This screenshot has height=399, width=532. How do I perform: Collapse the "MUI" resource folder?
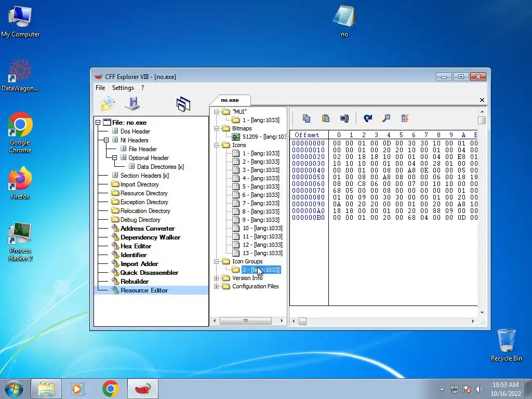coord(216,112)
